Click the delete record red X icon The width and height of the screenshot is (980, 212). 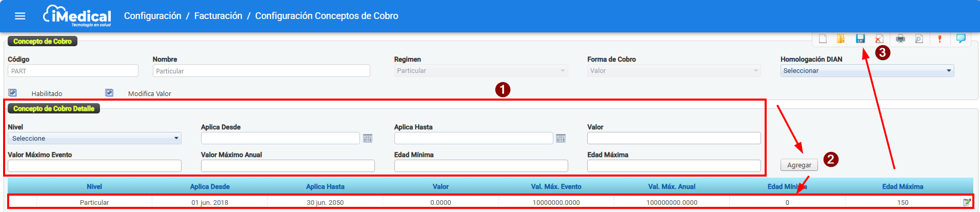pos(879,39)
